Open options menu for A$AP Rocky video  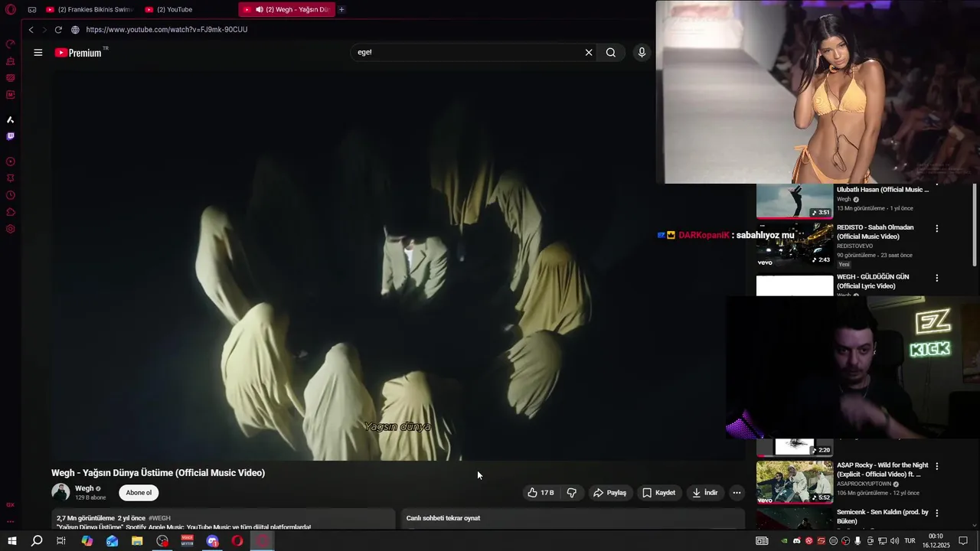936,466
